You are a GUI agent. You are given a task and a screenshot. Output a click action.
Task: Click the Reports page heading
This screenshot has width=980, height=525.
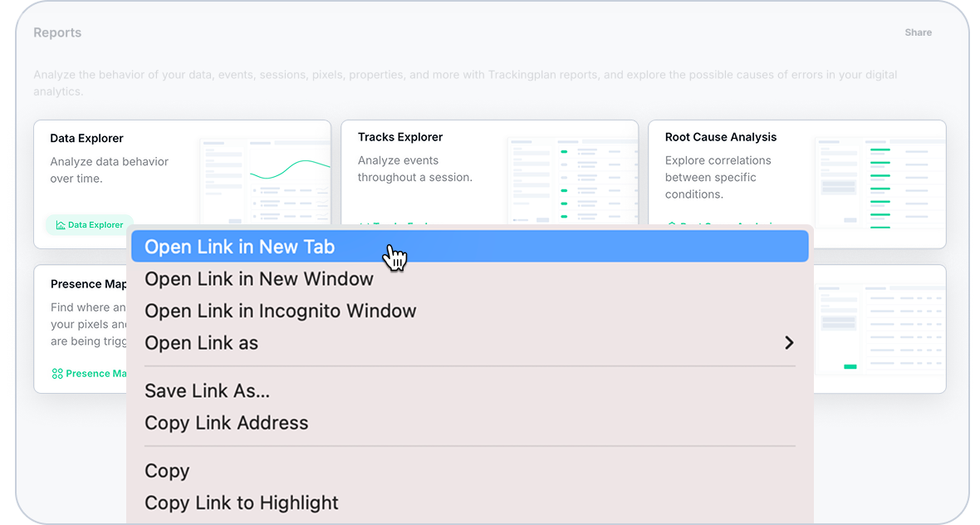click(57, 32)
